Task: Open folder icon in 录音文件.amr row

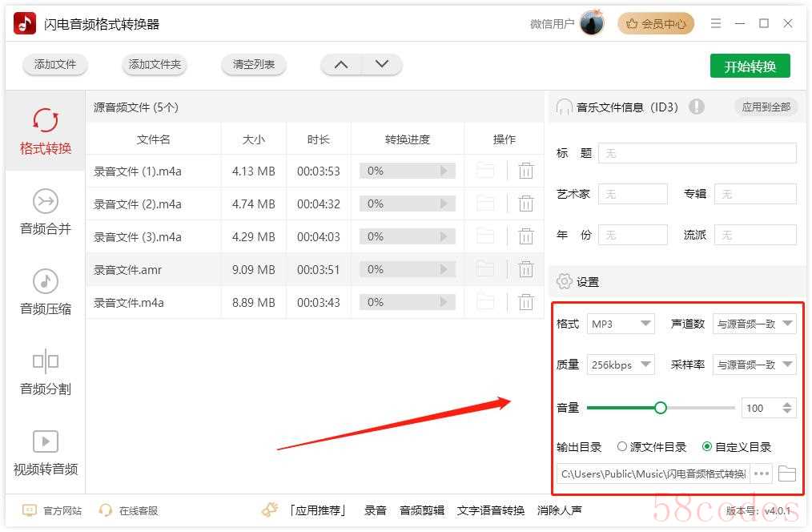Action: 485,269
